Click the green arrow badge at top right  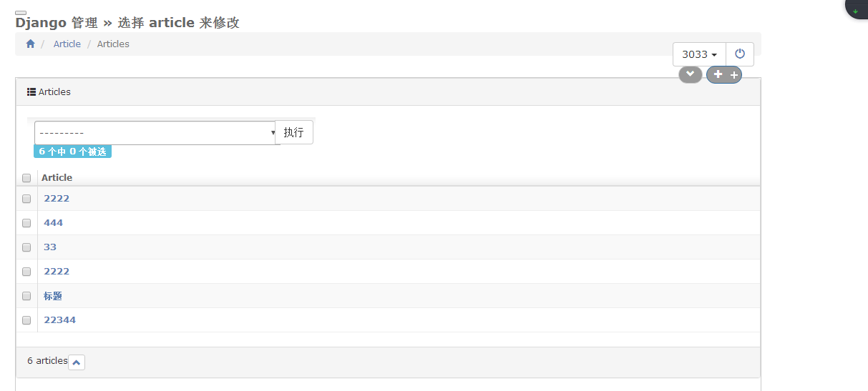click(x=856, y=10)
